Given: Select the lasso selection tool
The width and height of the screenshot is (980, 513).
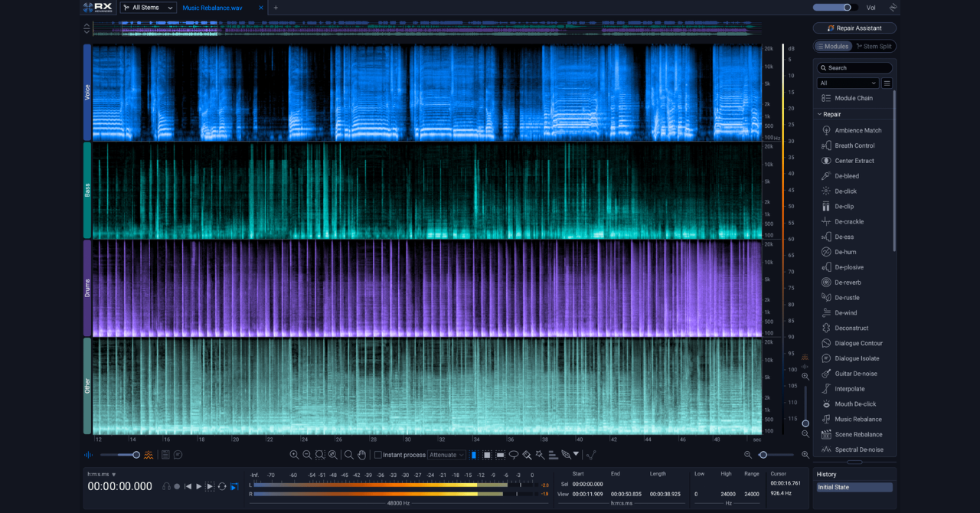Looking at the screenshot, I should click(x=514, y=455).
